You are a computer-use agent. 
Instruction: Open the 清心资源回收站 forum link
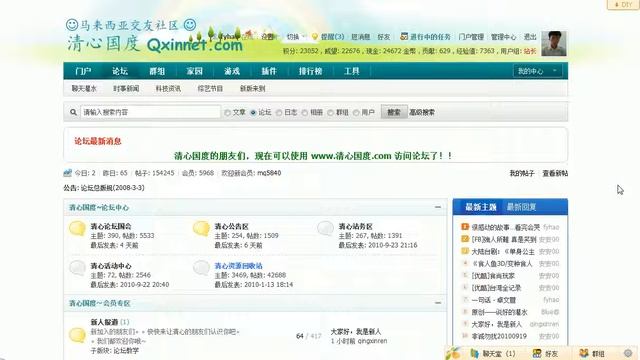239,266
